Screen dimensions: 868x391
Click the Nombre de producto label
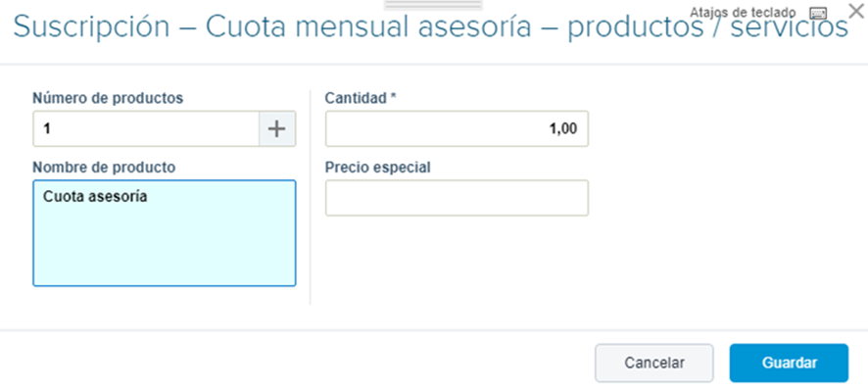(104, 168)
